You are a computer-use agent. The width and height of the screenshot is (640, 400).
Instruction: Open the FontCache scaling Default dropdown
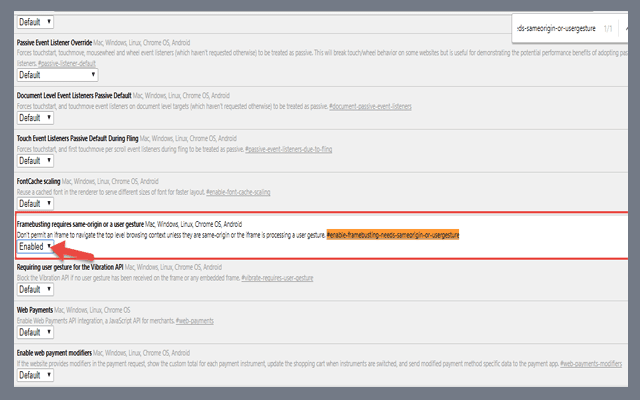[x=35, y=204]
